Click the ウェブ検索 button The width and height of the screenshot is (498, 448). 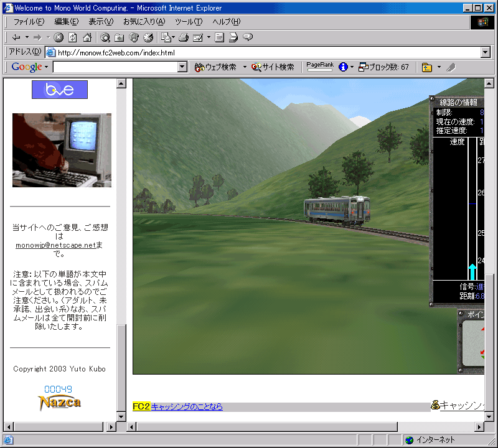[x=215, y=67]
